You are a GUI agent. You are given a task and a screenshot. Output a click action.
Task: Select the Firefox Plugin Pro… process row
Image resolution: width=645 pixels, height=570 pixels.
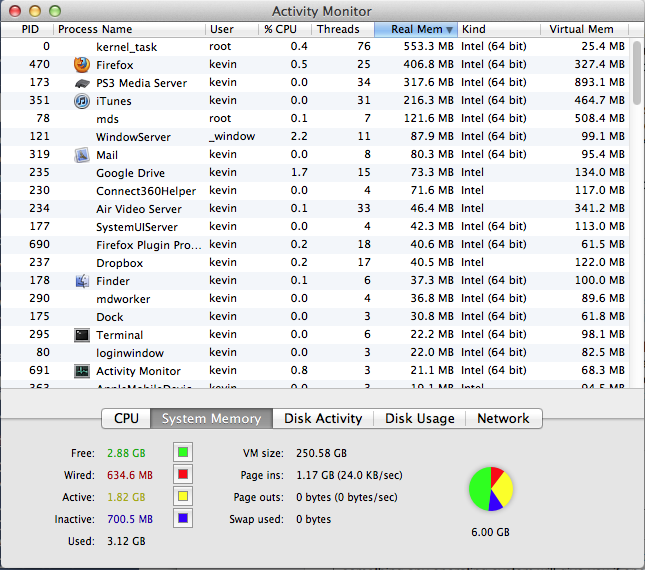(x=315, y=245)
